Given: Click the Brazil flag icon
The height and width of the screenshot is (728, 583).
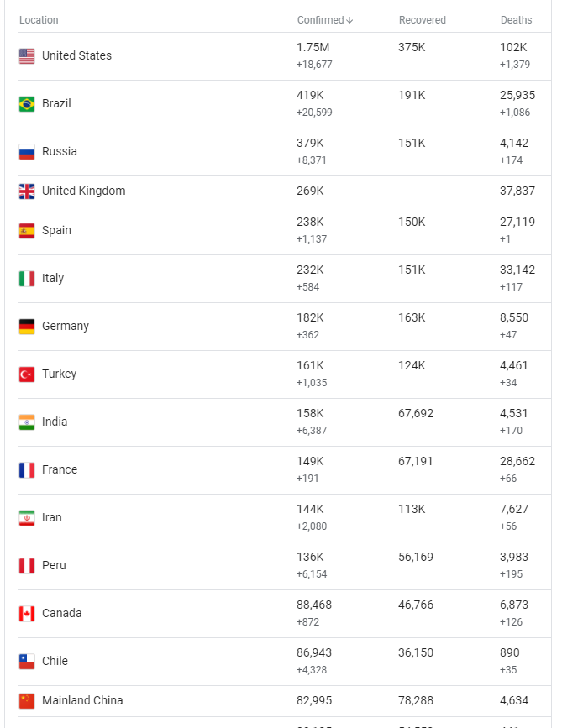Looking at the screenshot, I should pos(27,104).
